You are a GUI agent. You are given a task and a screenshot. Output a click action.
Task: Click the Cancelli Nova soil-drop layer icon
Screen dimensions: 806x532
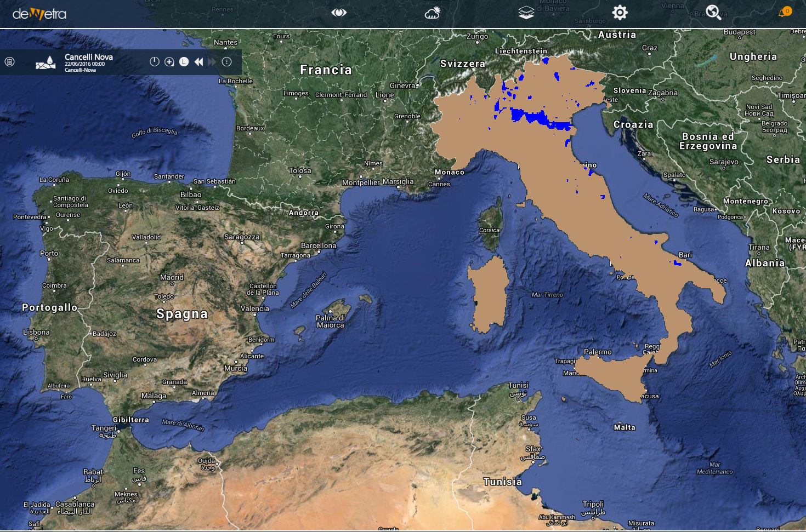pos(46,62)
